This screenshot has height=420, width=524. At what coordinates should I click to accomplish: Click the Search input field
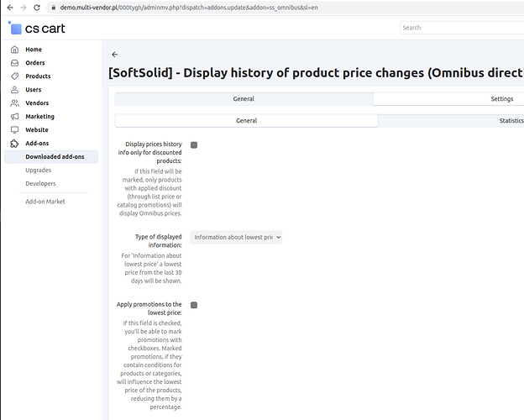click(460, 28)
